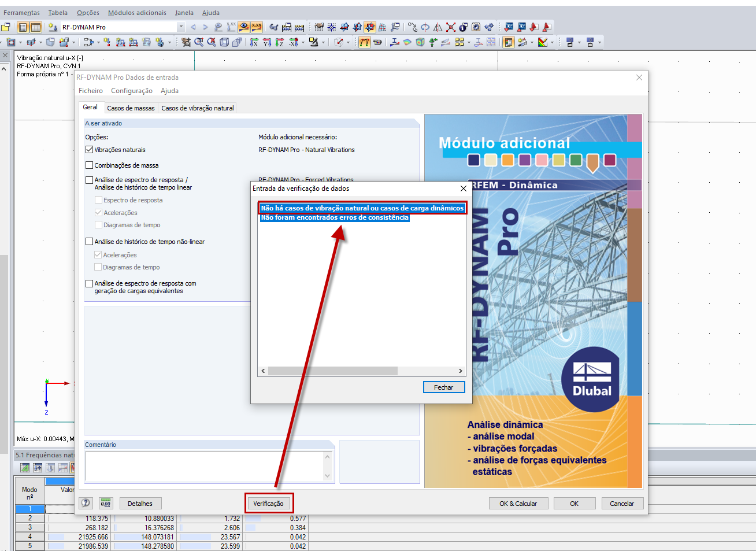
Task: Click the black info sphere icon
Action: (x=464, y=27)
